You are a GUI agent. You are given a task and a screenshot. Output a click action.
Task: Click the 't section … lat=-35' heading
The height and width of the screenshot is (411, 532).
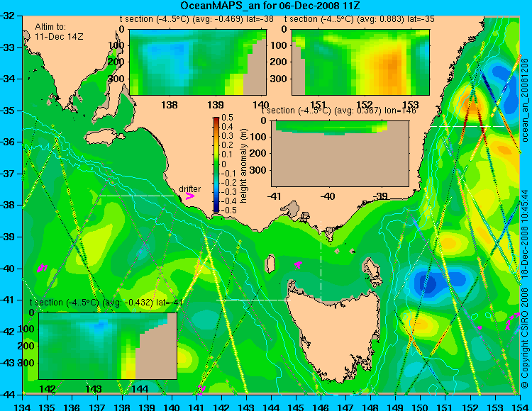pyautogui.click(x=360, y=19)
